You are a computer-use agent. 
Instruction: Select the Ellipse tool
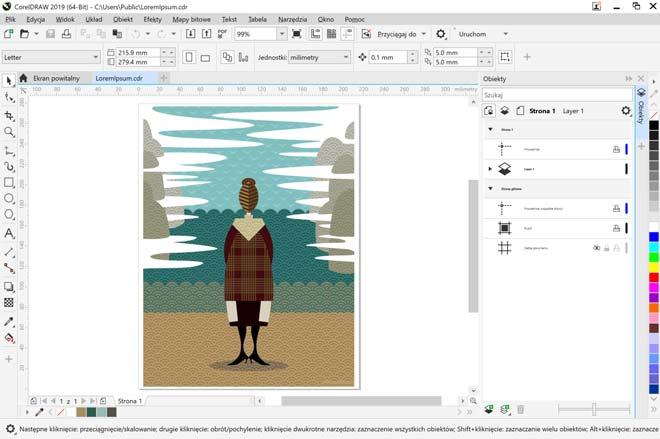click(x=9, y=198)
